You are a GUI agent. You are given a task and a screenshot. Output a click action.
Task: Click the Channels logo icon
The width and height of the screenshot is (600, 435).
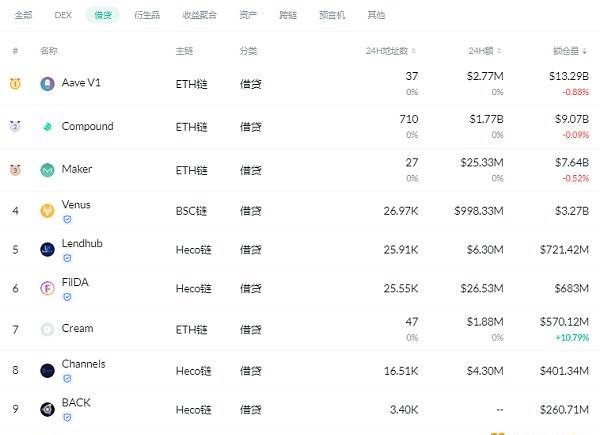(47, 370)
